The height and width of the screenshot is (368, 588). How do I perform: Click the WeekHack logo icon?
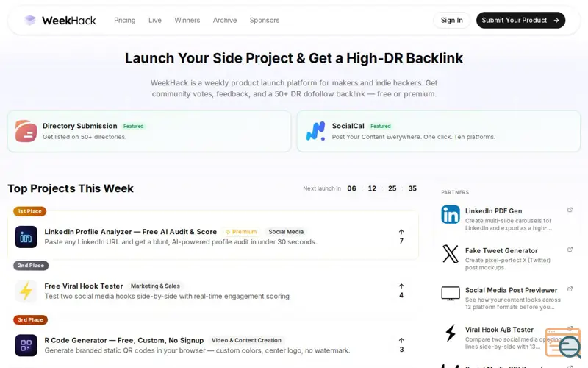click(x=30, y=20)
